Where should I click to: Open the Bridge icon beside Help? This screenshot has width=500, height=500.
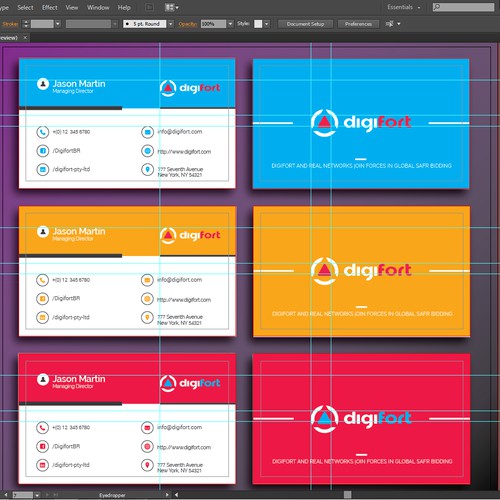click(x=150, y=7)
